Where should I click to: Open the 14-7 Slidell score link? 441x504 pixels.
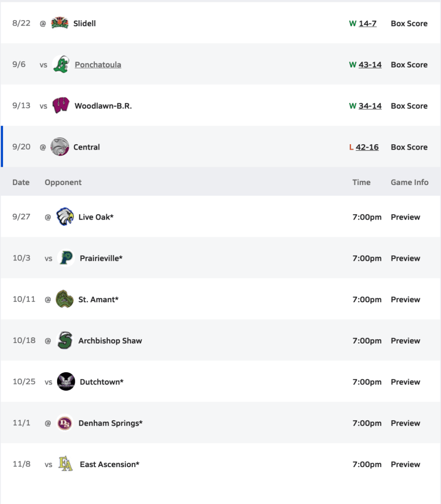click(368, 23)
